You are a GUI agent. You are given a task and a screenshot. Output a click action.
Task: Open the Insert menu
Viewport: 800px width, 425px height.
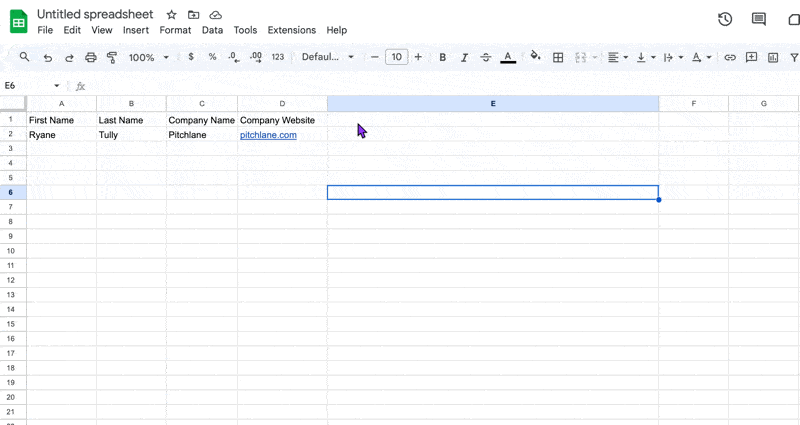[135, 30]
